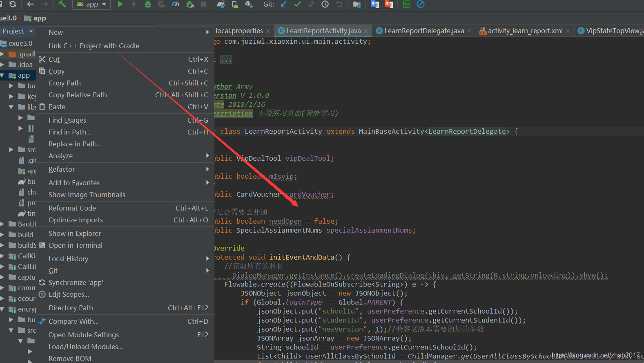Viewport: 644px width, 363px height.
Task: Expand the folded '...' import block
Action: 226,60
